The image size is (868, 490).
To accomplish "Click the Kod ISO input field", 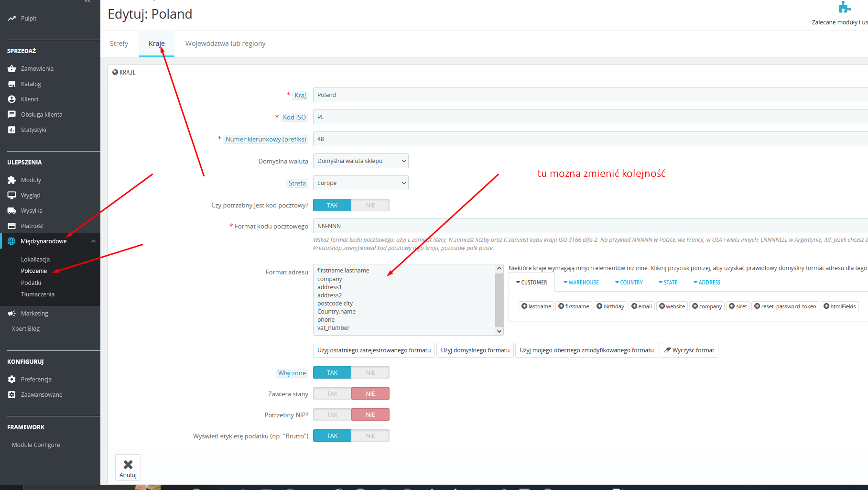I will coord(590,117).
